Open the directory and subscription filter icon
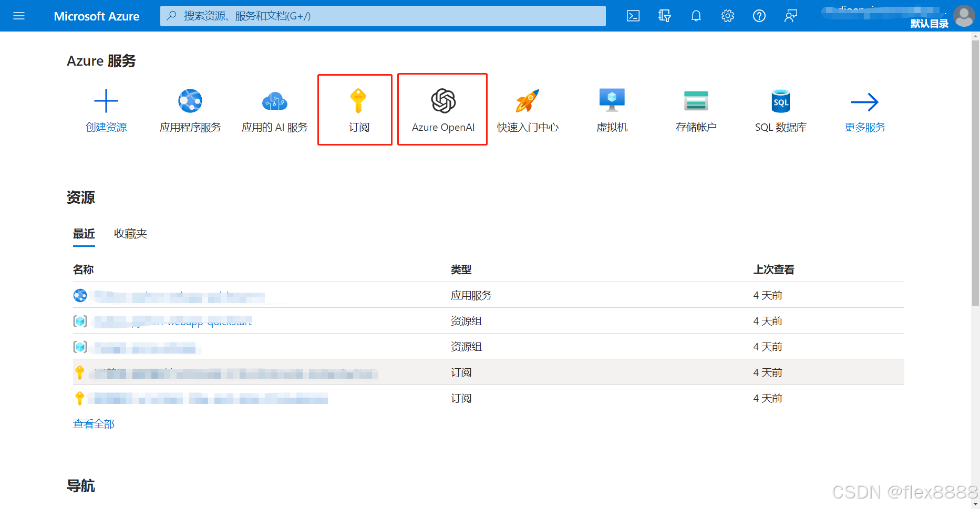 pos(665,16)
